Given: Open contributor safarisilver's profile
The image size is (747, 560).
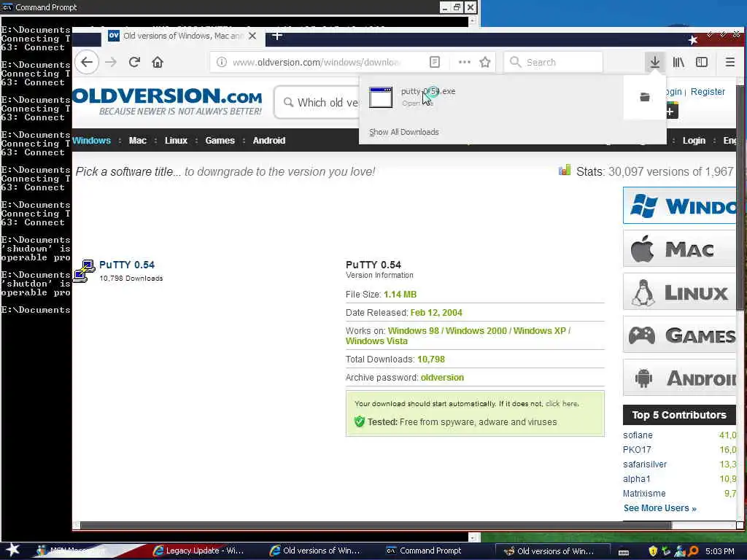Looking at the screenshot, I should (x=645, y=464).
